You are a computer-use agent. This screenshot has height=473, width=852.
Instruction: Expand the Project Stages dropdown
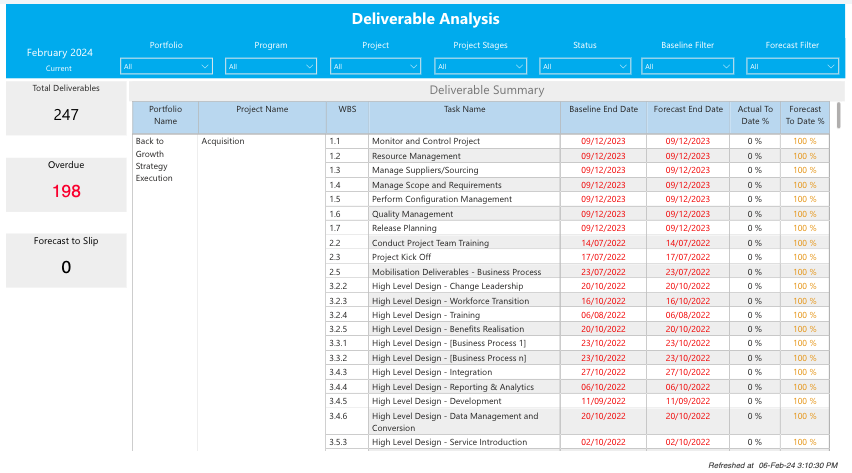tap(480, 66)
